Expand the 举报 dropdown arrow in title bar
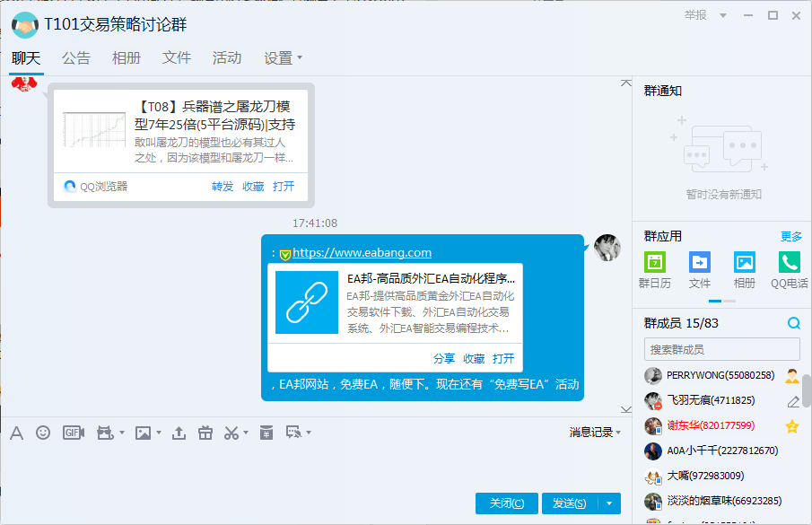The image size is (812, 525). (723, 15)
